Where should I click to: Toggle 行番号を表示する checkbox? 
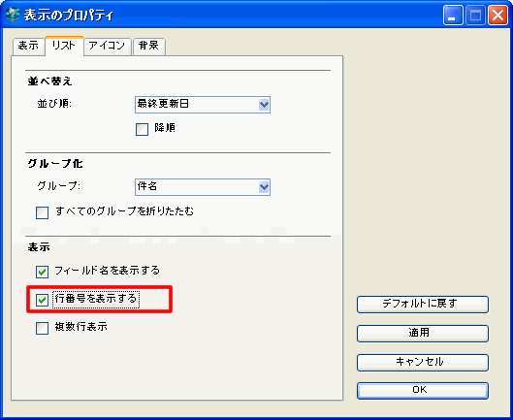coord(43,300)
